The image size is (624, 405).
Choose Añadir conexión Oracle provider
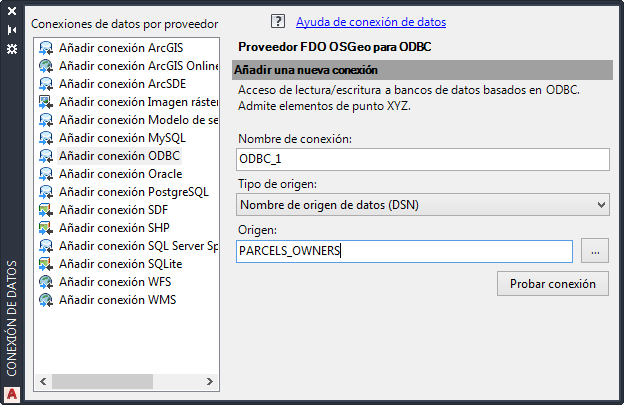[120, 174]
